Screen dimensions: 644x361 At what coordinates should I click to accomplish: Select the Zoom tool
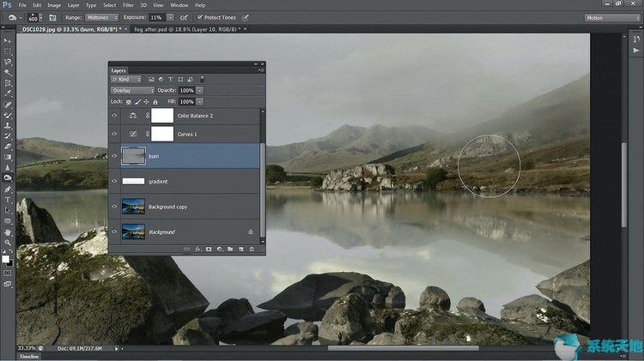(x=8, y=243)
